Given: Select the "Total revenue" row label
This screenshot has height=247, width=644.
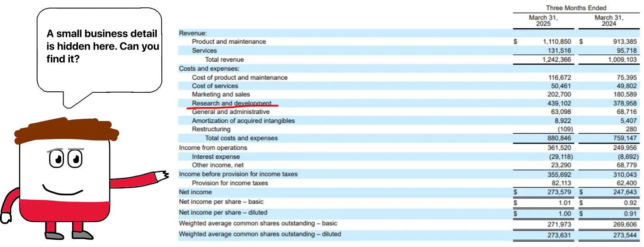Looking at the screenshot, I should [x=224, y=59].
